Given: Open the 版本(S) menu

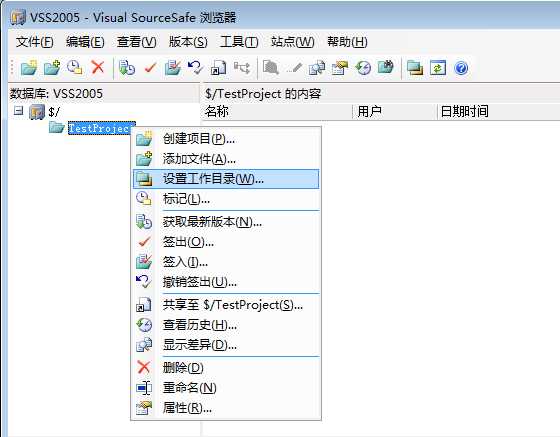Looking at the screenshot, I should [188, 42].
